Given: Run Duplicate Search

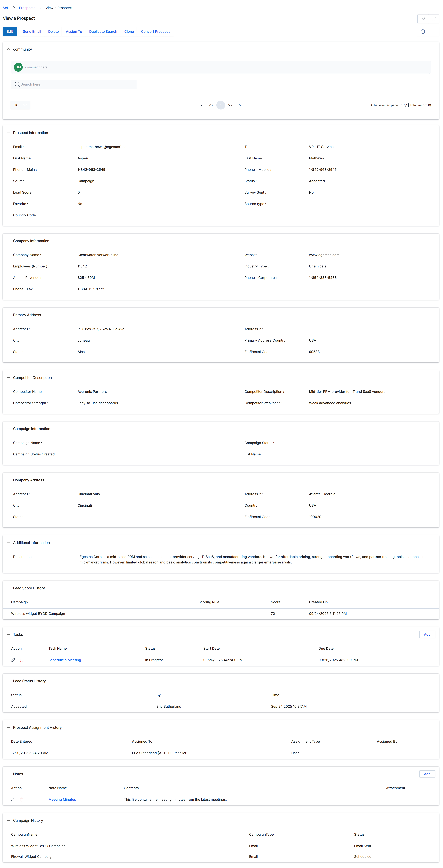Looking at the screenshot, I should tap(103, 32).
